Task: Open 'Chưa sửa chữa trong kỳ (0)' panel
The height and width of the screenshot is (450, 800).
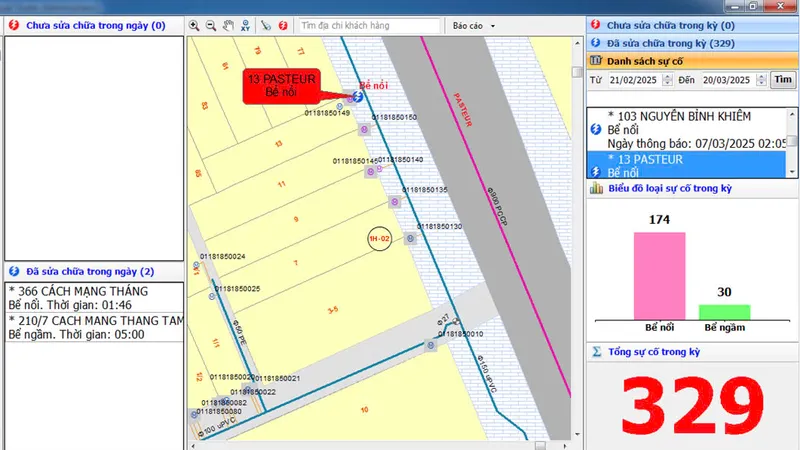Action: (692, 25)
